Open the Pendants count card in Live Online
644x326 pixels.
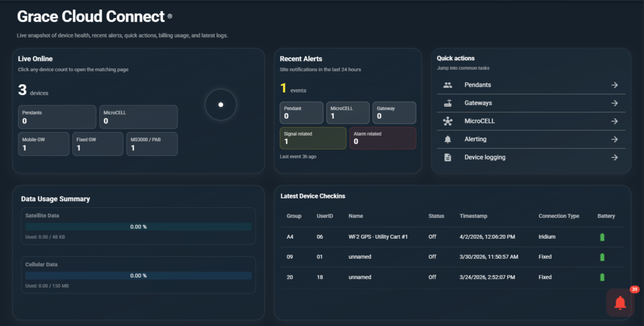coord(57,117)
